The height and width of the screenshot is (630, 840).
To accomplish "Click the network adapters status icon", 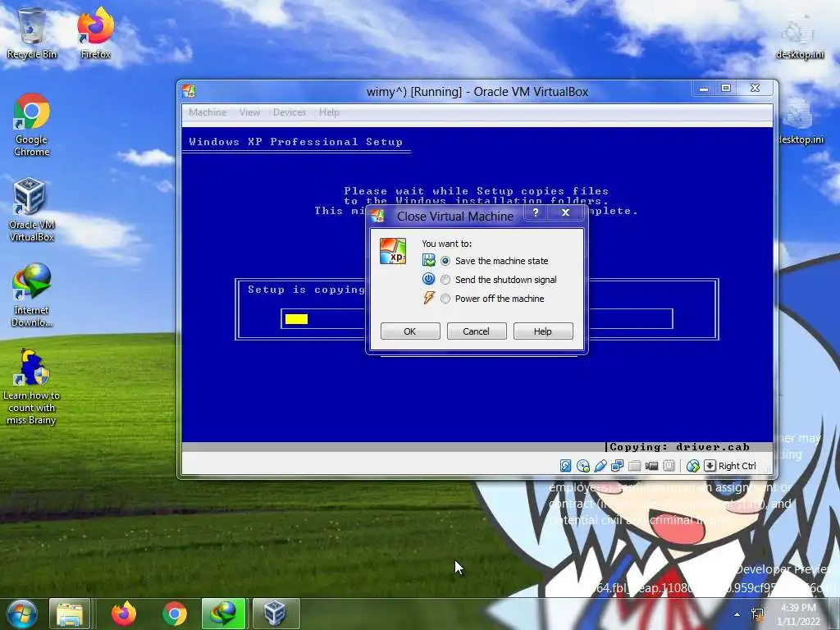I will [x=617, y=466].
